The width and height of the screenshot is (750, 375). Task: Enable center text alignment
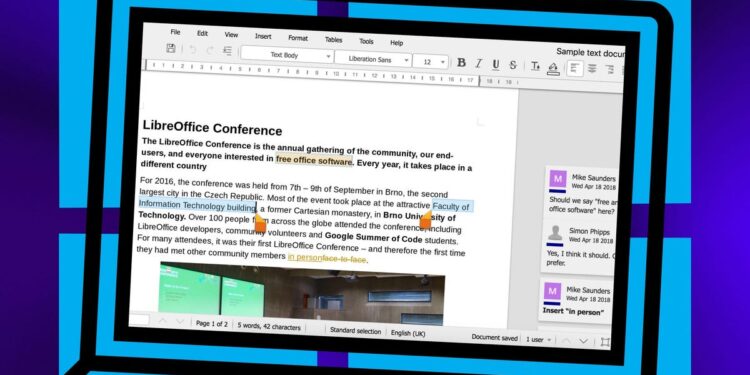coord(592,69)
